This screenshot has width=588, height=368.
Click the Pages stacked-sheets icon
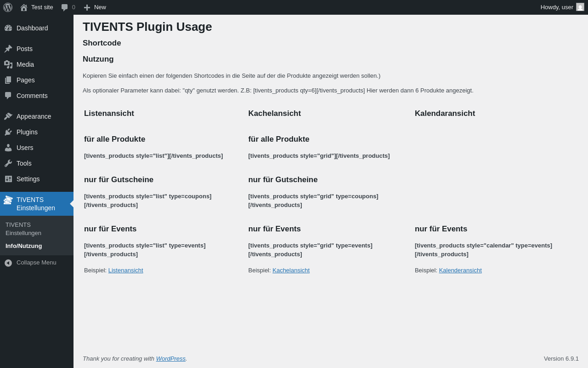click(8, 80)
